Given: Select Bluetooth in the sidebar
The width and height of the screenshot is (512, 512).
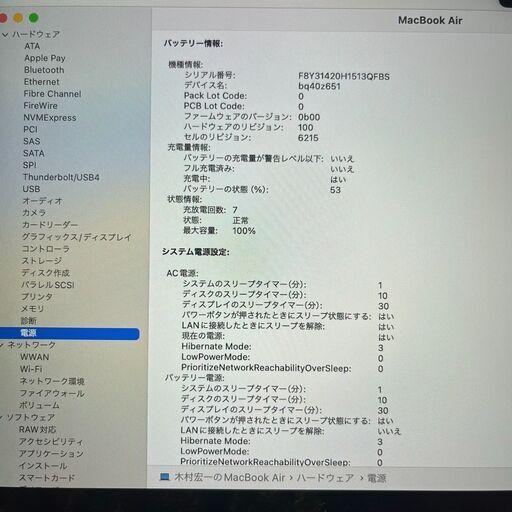Looking at the screenshot, I should (44, 70).
